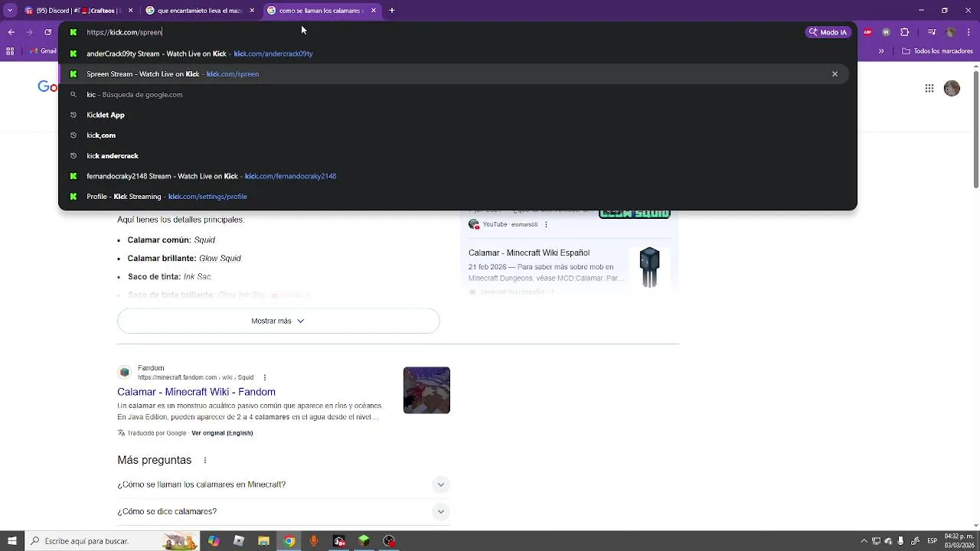Open the media controls music icon
The height and width of the screenshot is (551, 980).
932,32
